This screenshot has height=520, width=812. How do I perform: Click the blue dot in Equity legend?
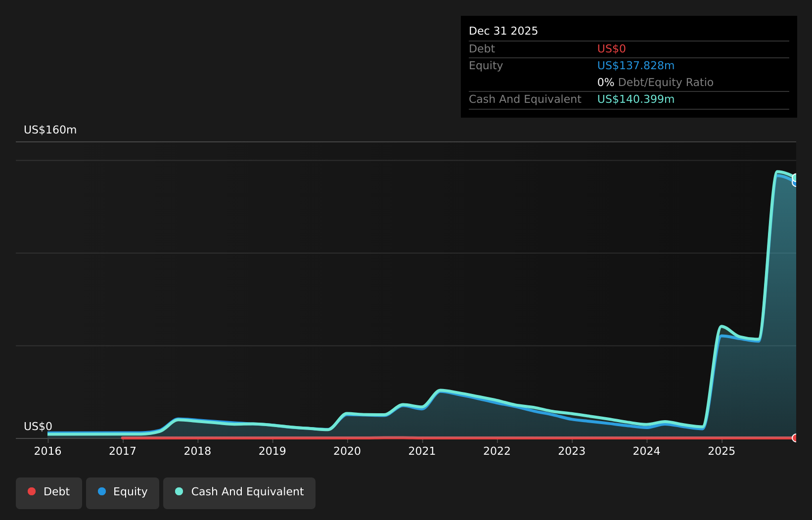pos(102,491)
